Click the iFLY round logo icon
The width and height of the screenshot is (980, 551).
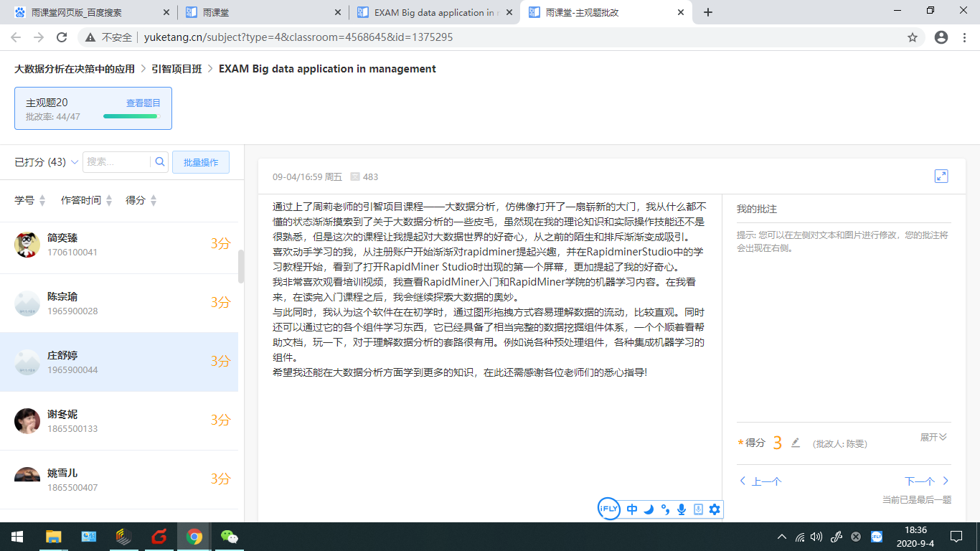pyautogui.click(x=608, y=509)
